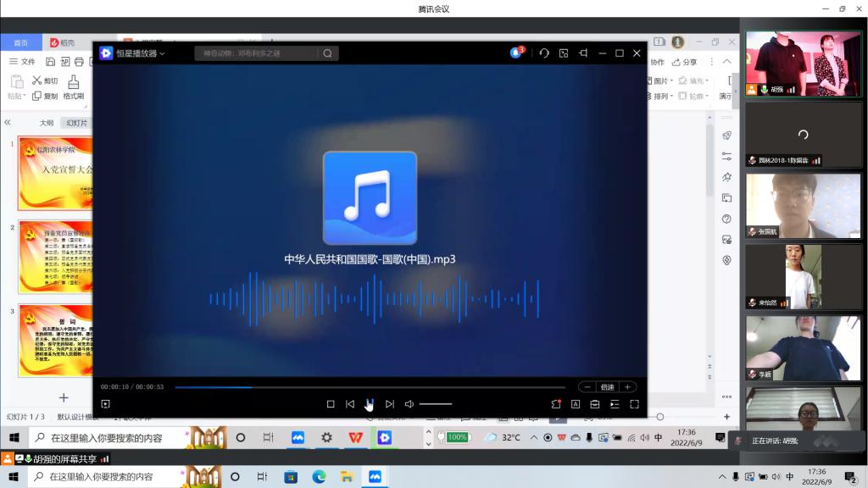The height and width of the screenshot is (488, 868).
Task: Enter fullscreen mode in the player
Action: pyautogui.click(x=634, y=404)
